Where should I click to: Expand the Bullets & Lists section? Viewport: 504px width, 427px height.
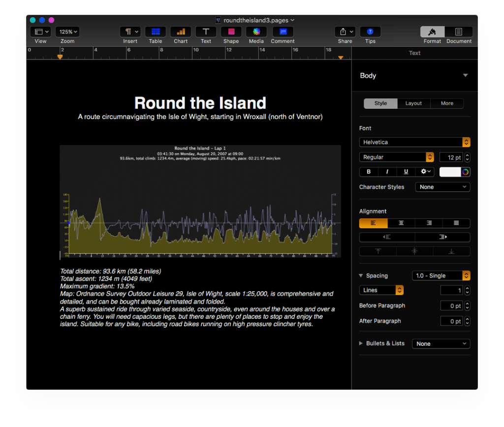(x=361, y=343)
